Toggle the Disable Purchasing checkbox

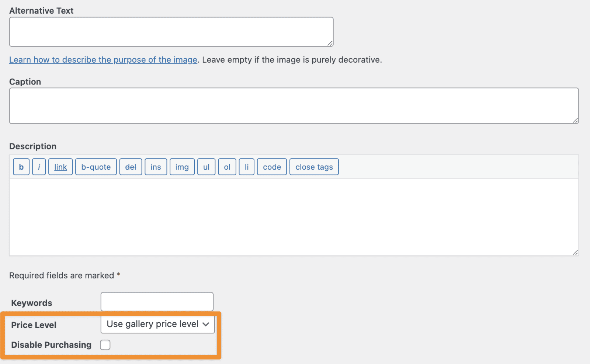pos(105,345)
